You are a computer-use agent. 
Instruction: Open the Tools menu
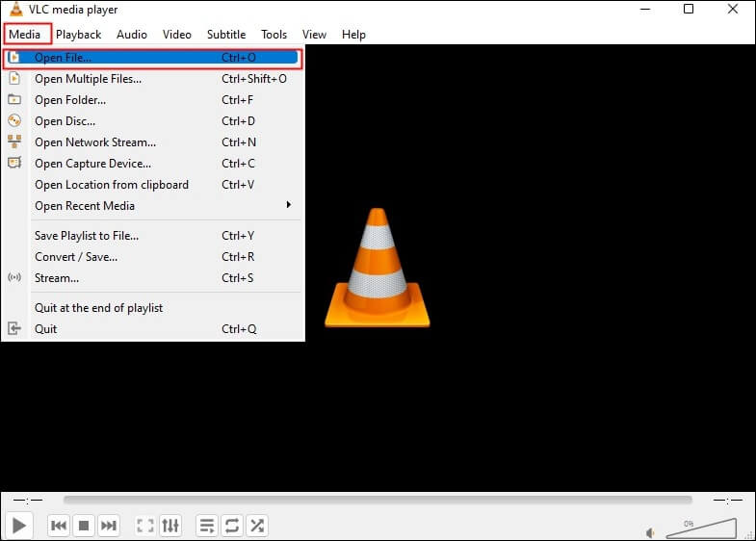coord(274,35)
